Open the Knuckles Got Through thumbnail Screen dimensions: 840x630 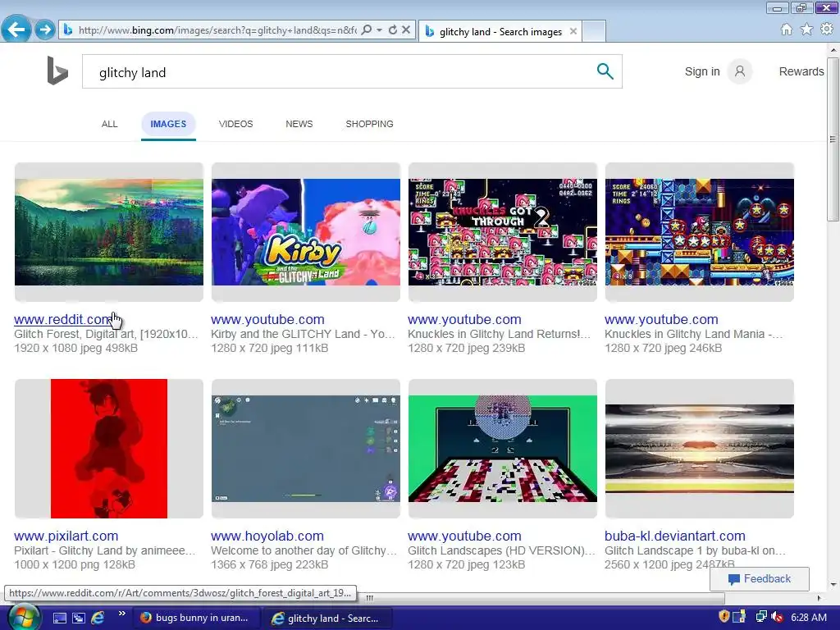503,232
